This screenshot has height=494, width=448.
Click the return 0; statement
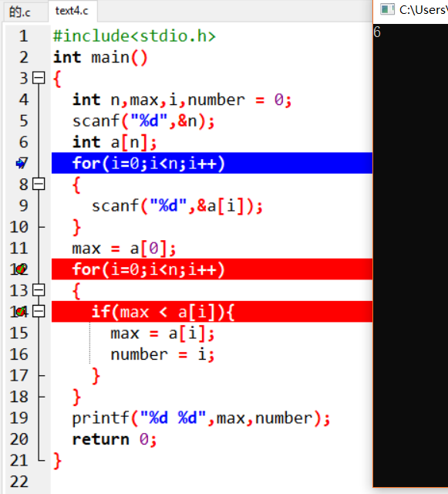coord(114,439)
